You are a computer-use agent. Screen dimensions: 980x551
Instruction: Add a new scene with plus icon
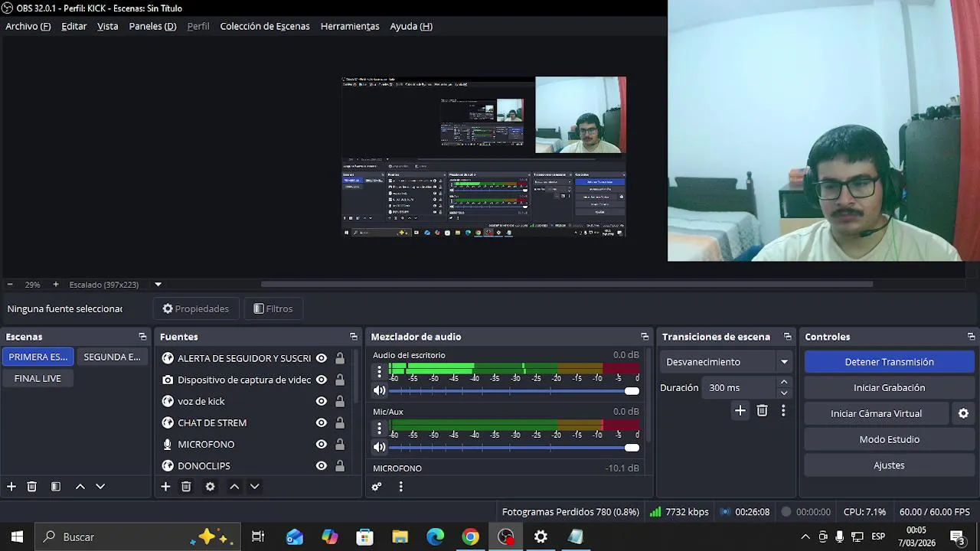point(11,487)
